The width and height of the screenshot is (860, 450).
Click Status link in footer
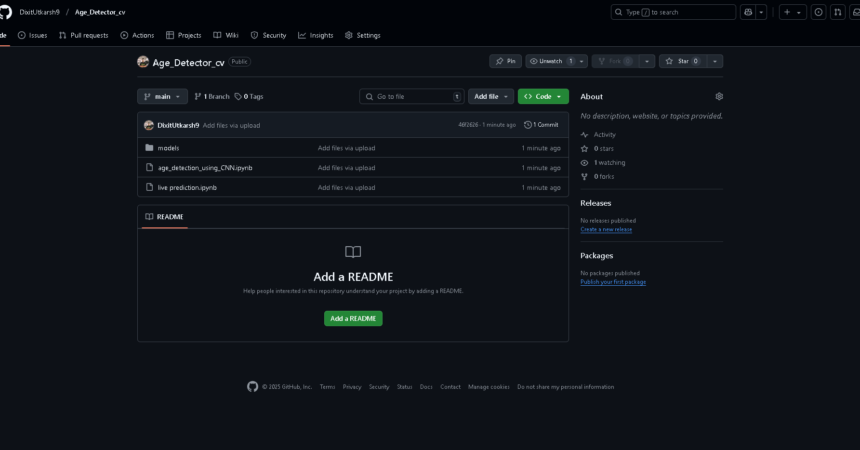click(405, 387)
